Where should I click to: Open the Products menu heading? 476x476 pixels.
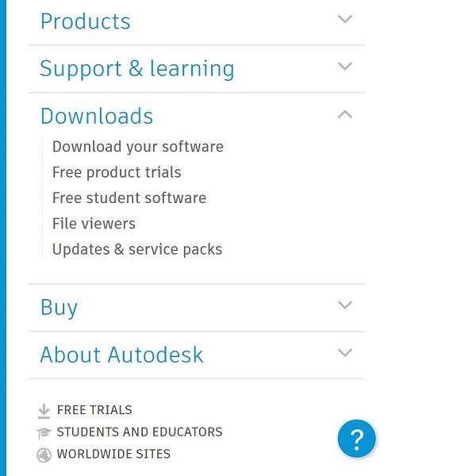[x=85, y=21]
